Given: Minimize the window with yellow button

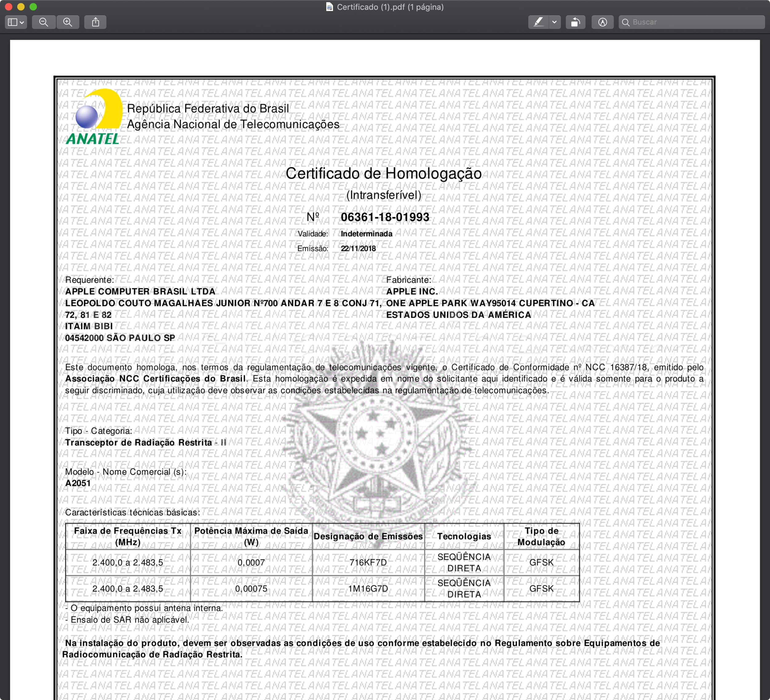Looking at the screenshot, I should click(x=21, y=6).
